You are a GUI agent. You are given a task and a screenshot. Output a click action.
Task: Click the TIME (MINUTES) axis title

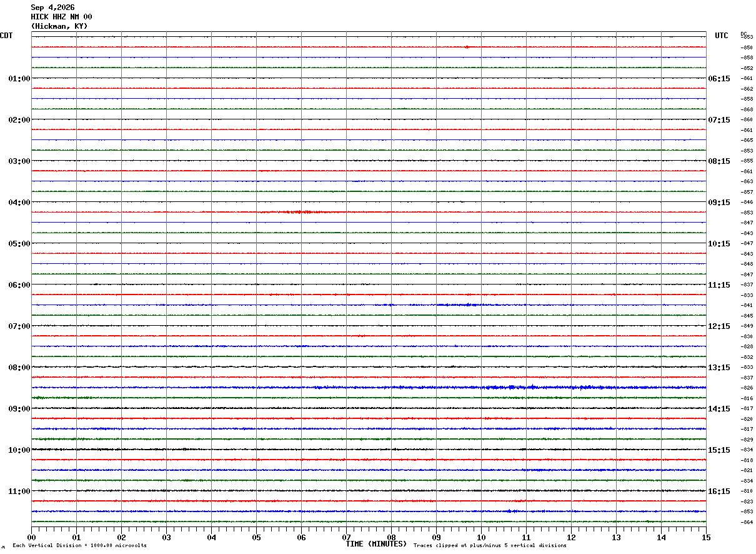(x=376, y=544)
